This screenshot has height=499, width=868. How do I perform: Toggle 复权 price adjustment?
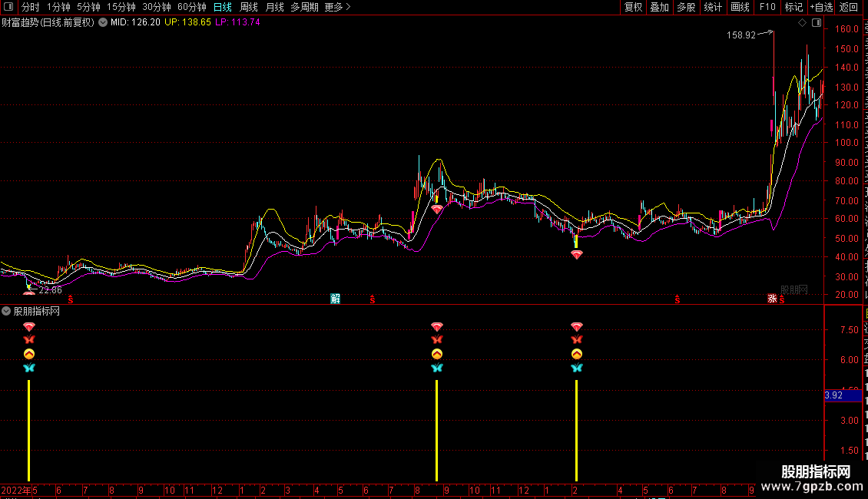[633, 7]
